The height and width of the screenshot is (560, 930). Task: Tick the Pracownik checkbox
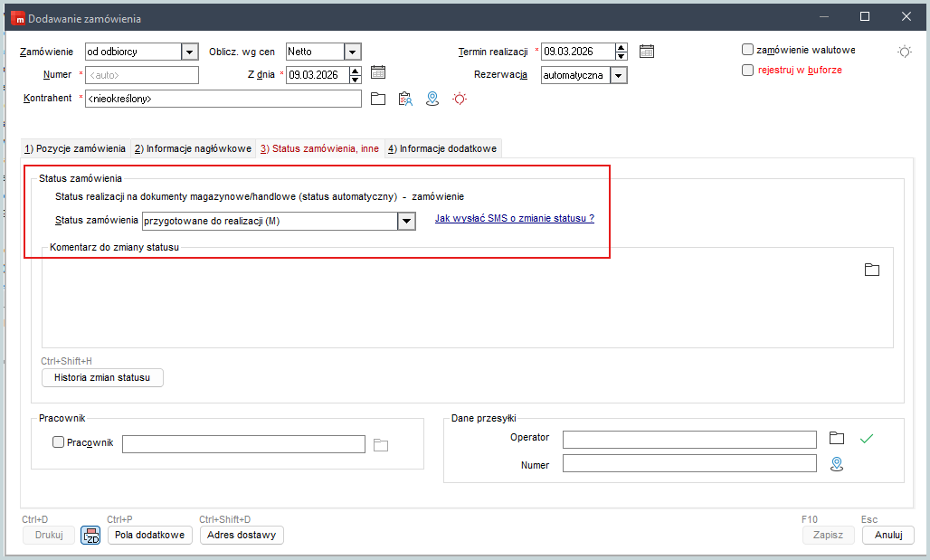59,442
